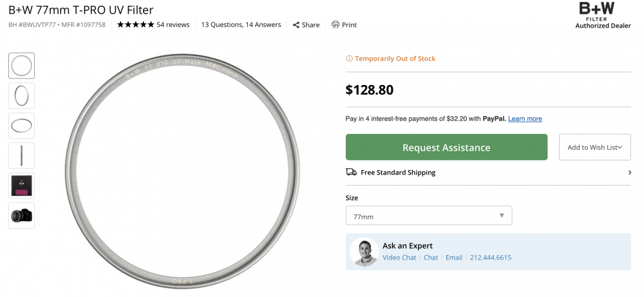Click the Request Assistance button

coord(446,147)
